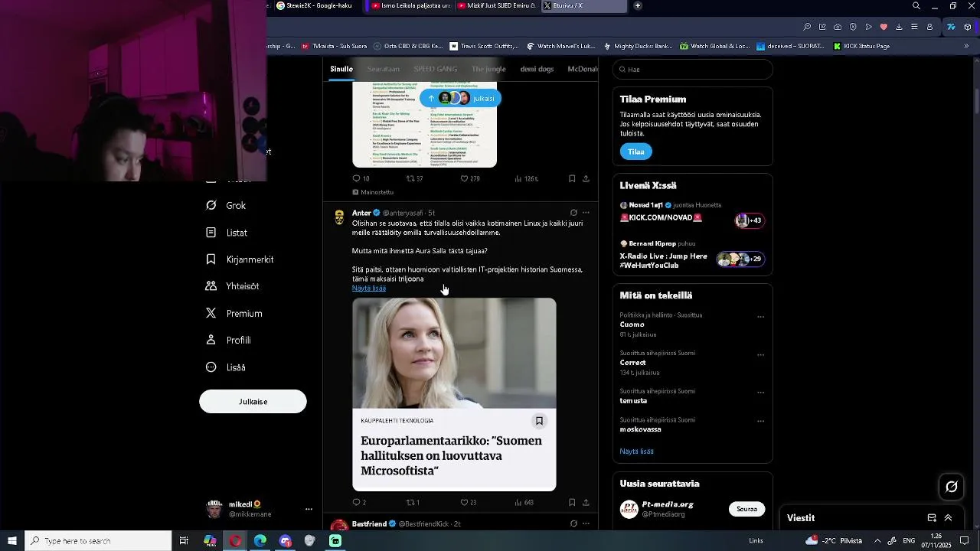This screenshot has width=980, height=551.
Task: Open Microsoft Edge from taskbar
Action: pyautogui.click(x=260, y=541)
